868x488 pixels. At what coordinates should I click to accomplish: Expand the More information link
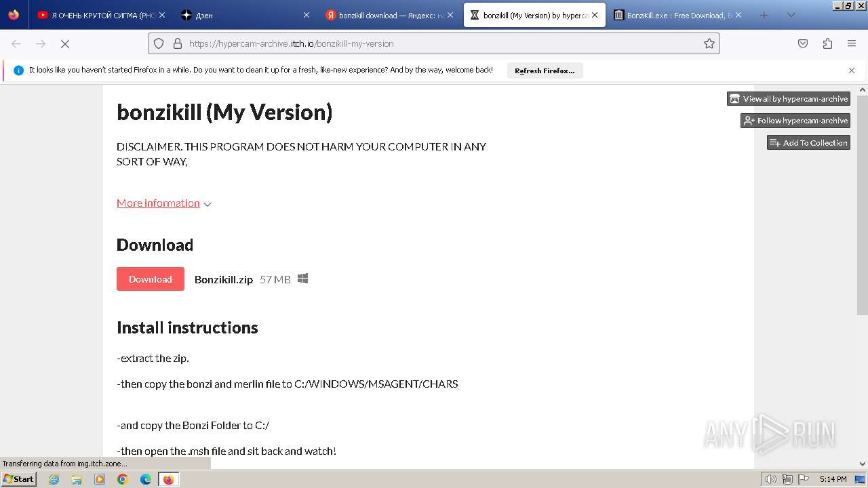coord(158,203)
